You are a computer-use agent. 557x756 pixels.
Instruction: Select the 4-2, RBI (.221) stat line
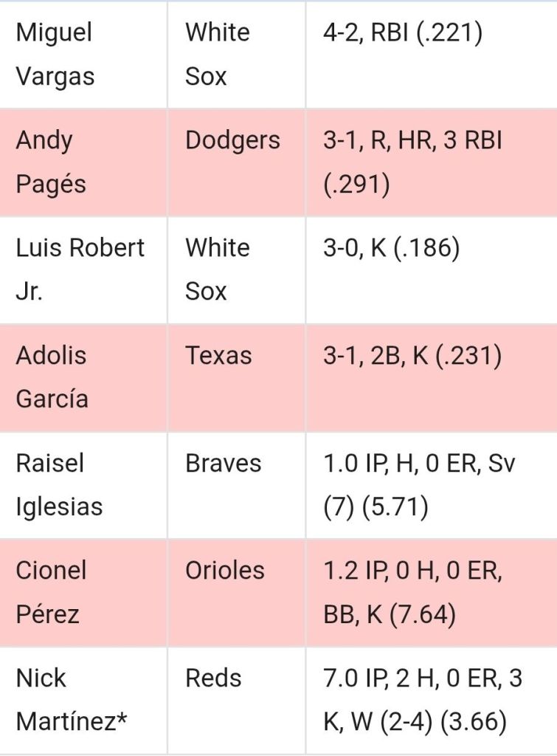click(402, 33)
